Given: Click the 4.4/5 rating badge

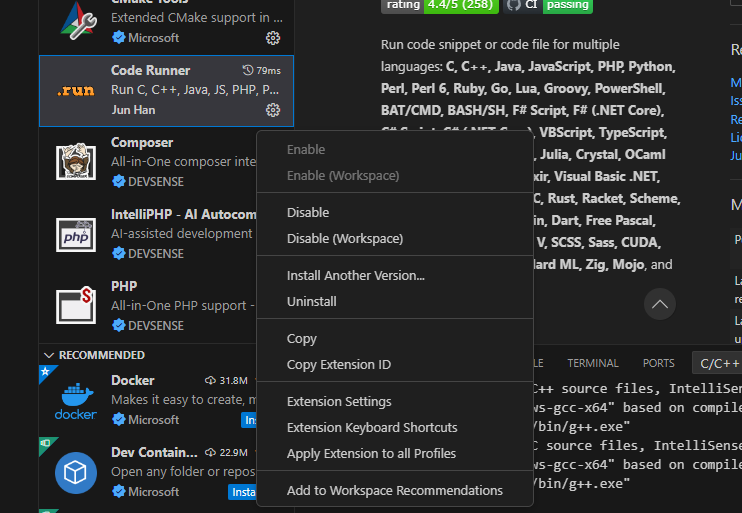Looking at the screenshot, I should coord(440,5).
